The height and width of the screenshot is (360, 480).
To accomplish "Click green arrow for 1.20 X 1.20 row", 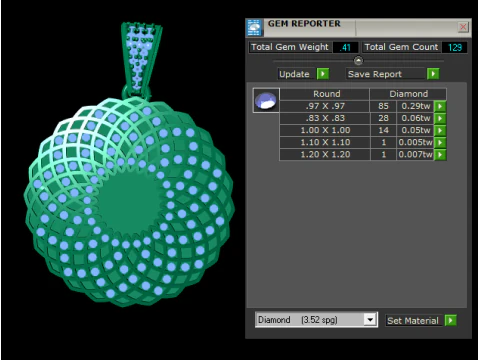I will (440, 154).
